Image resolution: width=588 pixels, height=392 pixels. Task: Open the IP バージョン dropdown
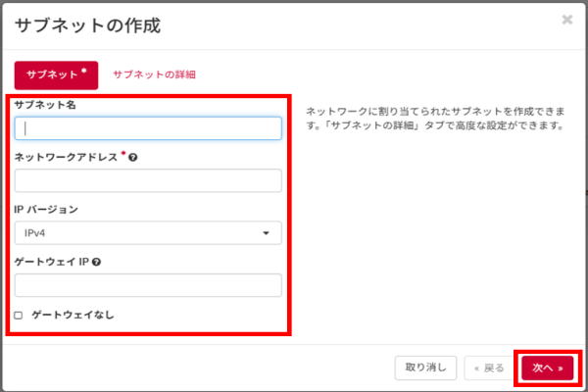(x=148, y=233)
